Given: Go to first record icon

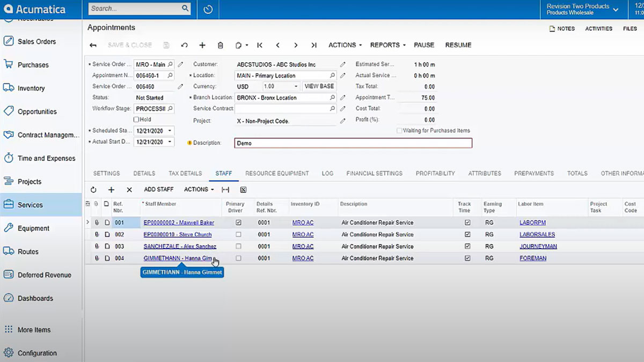Looking at the screenshot, I should click(260, 45).
